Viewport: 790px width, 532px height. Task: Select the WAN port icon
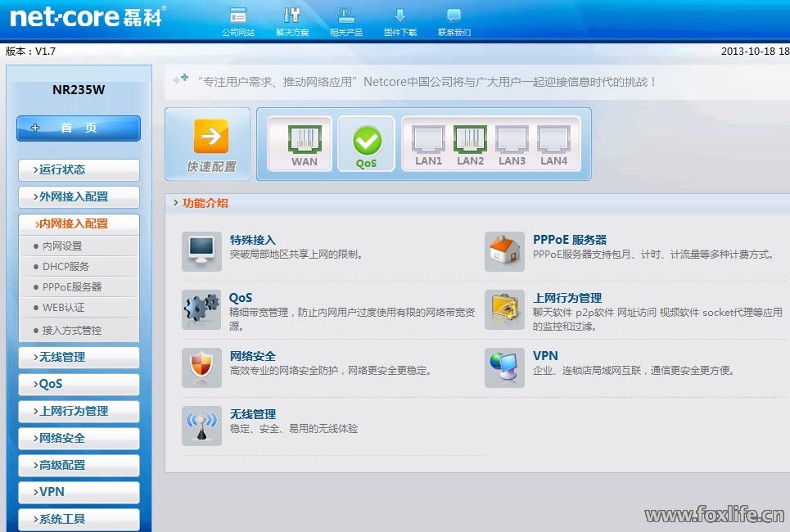pos(305,139)
